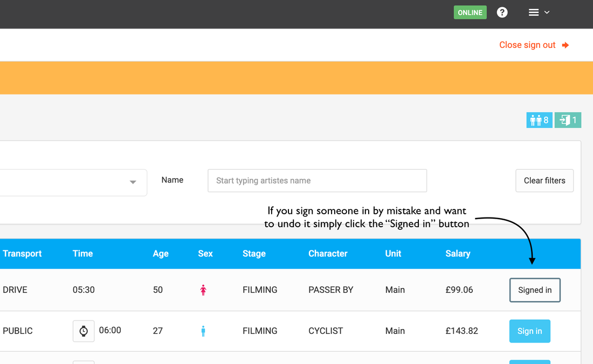Image resolution: width=593 pixels, height=364 pixels.
Task: Click the pink female icon in Sex column
Action: point(203,290)
